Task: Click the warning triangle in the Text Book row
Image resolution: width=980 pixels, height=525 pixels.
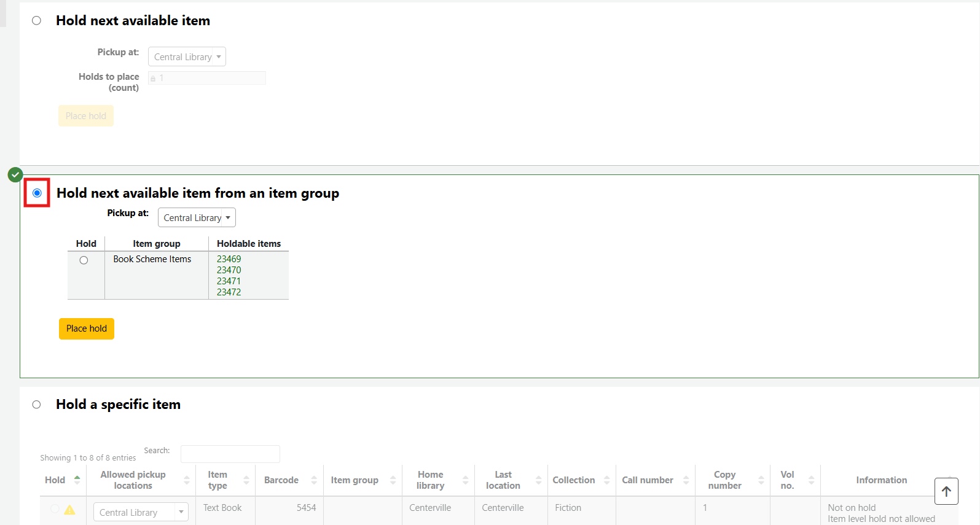Action: (x=70, y=510)
